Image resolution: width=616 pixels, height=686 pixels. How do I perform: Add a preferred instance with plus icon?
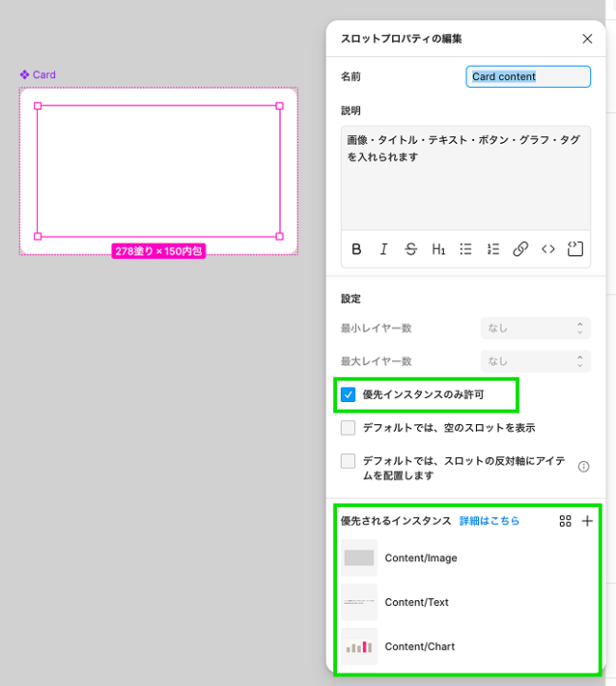click(x=587, y=521)
